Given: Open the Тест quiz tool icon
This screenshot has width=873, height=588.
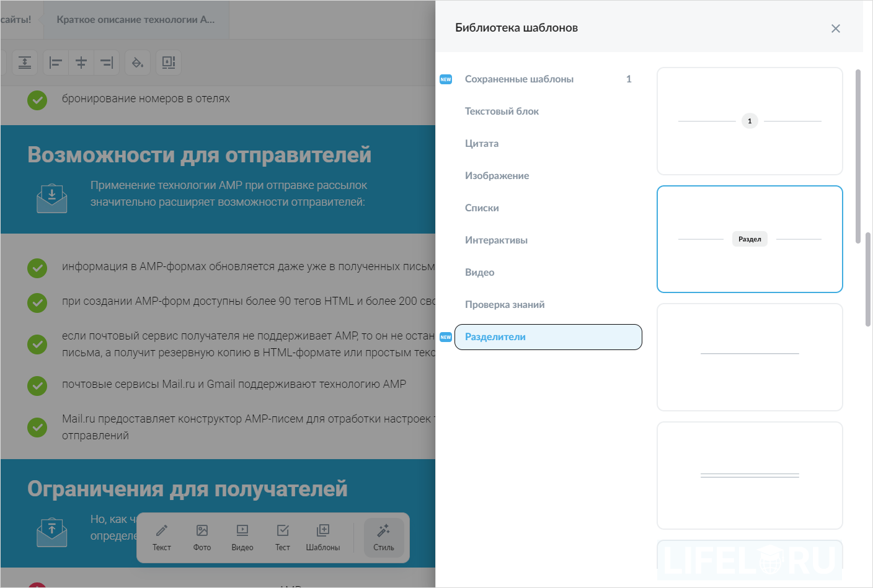Looking at the screenshot, I should point(282,537).
